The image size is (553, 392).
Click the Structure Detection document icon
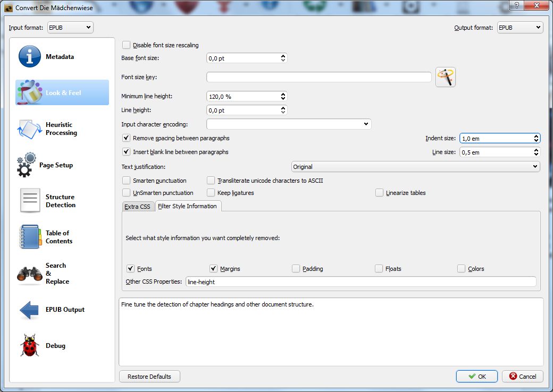[30, 200]
